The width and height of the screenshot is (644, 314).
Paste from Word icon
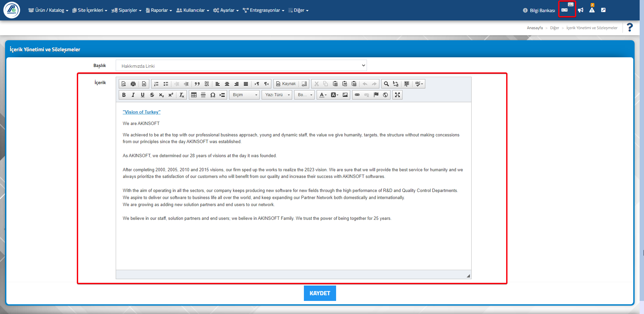[354, 84]
